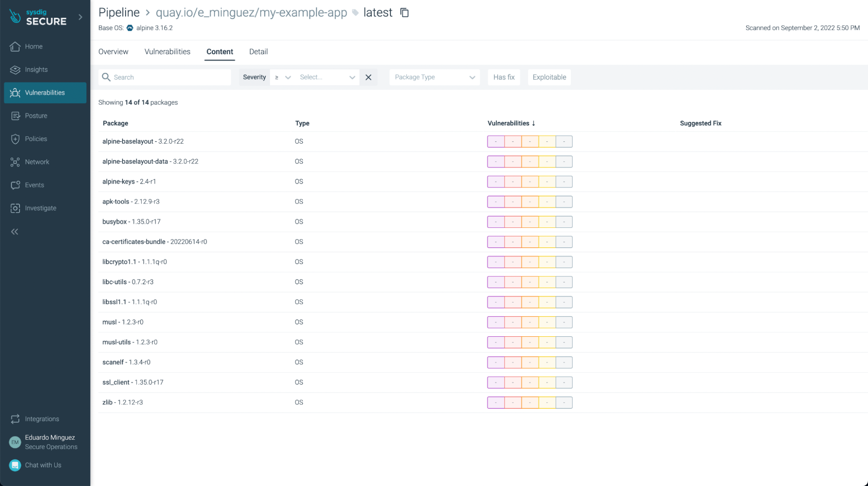The height and width of the screenshot is (486, 868).
Task: Collapse the left navigation sidebar
Action: coord(14,231)
